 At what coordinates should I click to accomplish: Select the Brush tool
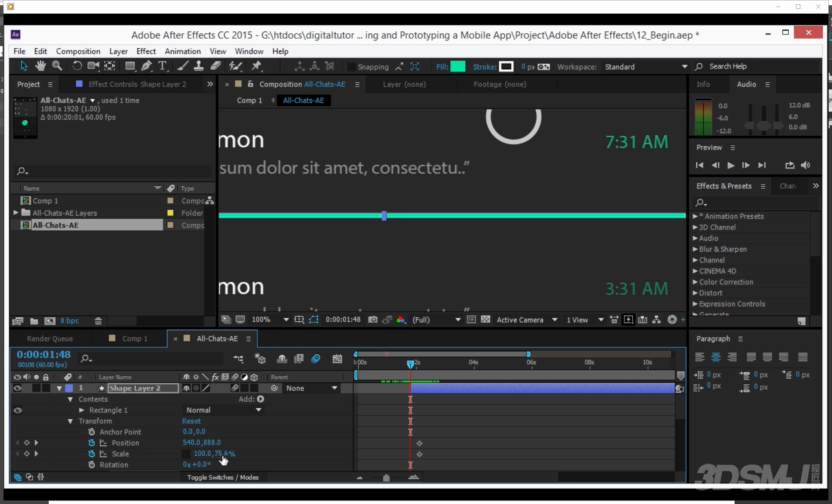click(183, 66)
